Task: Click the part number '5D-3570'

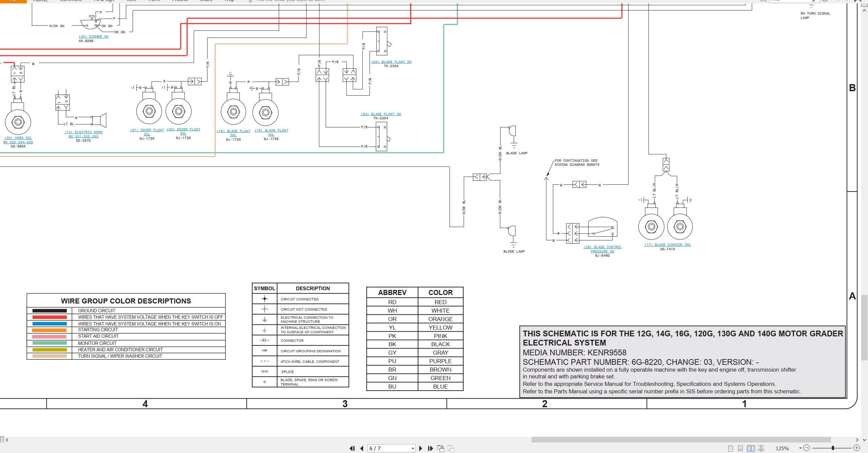Action: point(83,141)
